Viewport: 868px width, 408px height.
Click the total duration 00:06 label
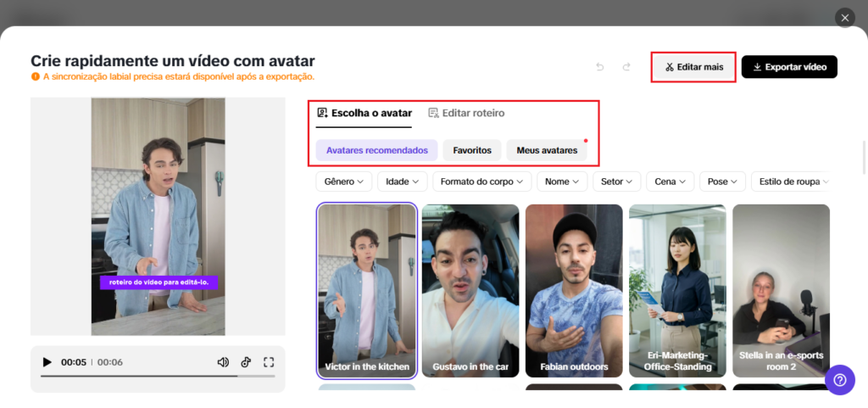pyautogui.click(x=110, y=362)
